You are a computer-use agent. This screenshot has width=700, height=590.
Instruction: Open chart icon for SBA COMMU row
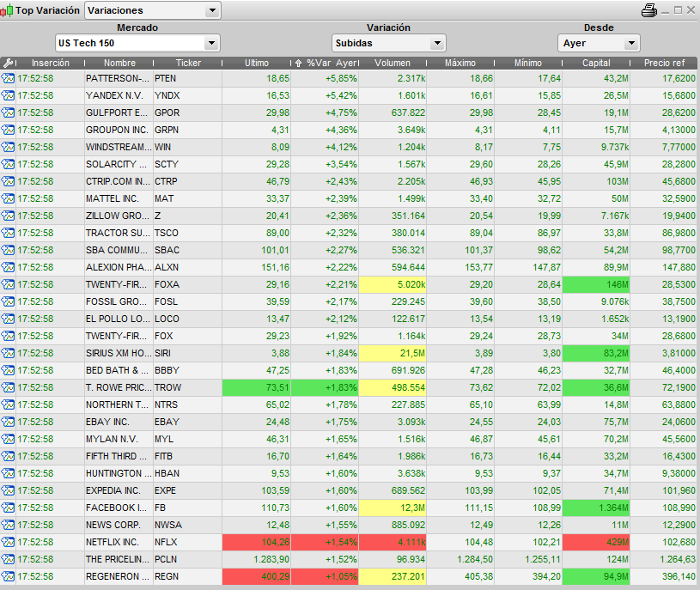(x=8, y=251)
